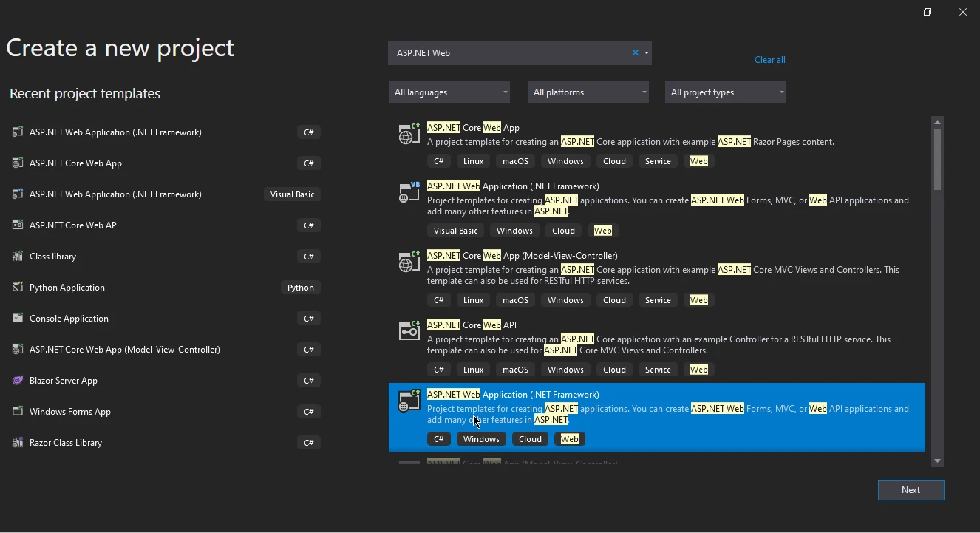Click the Visual Basic ASP.NET Web Application template icon
The height and width of the screenshot is (533, 980).
409,192
